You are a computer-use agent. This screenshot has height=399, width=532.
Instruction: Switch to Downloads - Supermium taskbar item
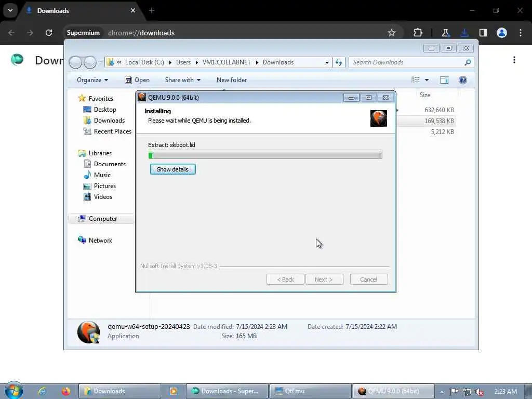227,391
